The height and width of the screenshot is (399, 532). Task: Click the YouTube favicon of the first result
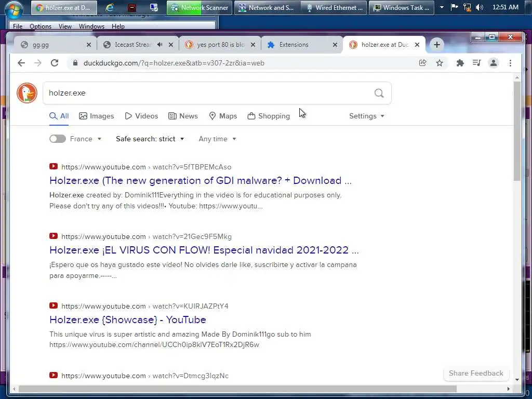54,166
